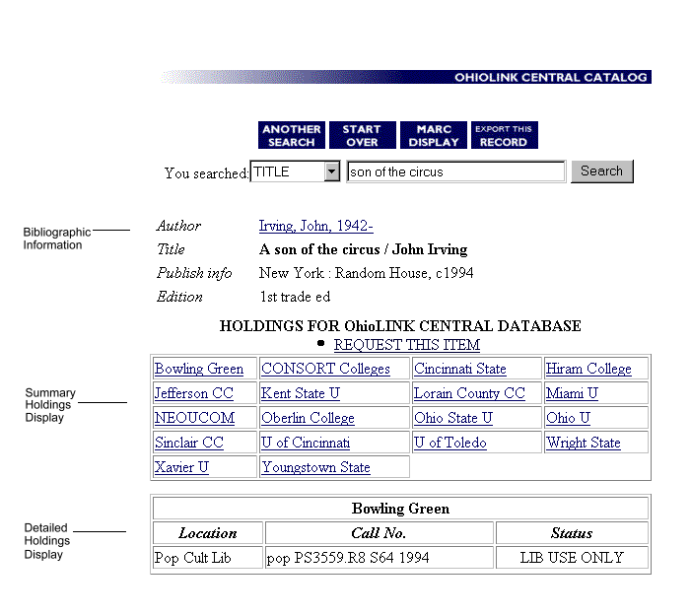Click the 'Pop Cult Lib' location cell

click(208, 558)
